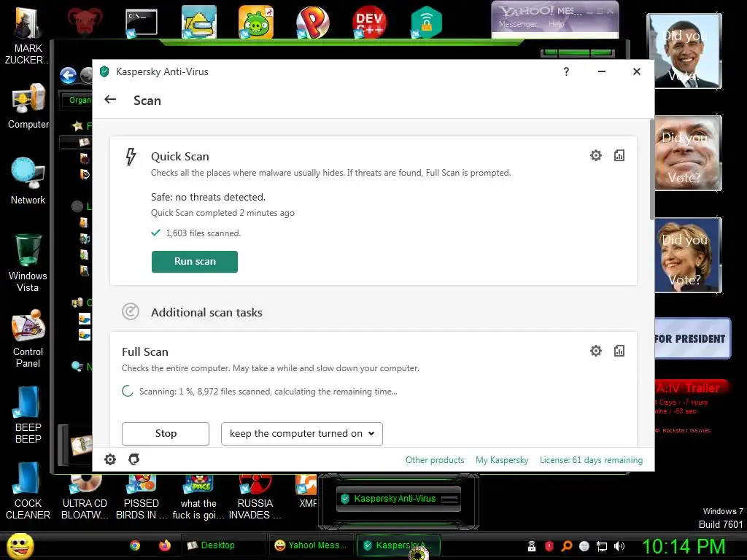Image resolution: width=747 pixels, height=560 pixels.
Task: Select red P ball desktop shortcut
Action: pyautogui.click(x=312, y=23)
